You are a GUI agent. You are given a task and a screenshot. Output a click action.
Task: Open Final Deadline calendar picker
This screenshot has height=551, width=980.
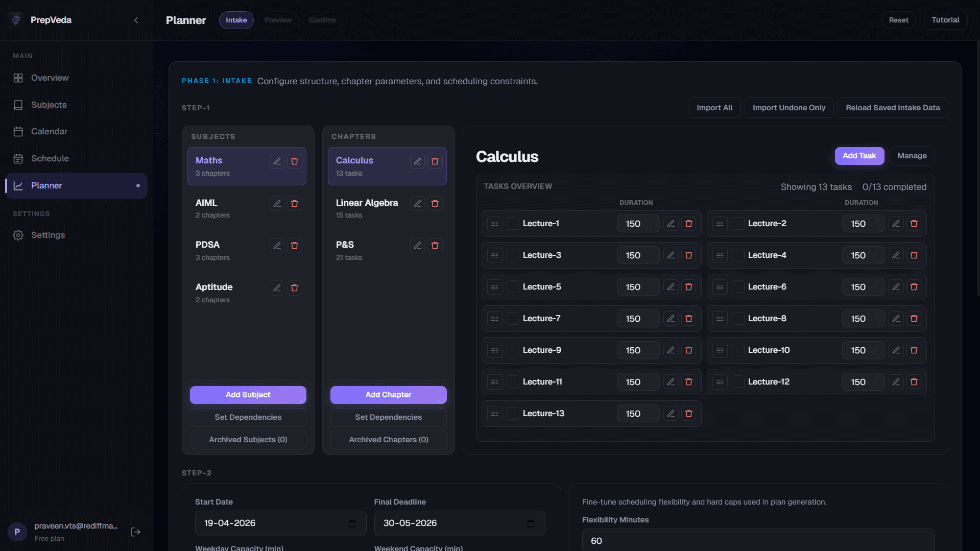coord(531,523)
